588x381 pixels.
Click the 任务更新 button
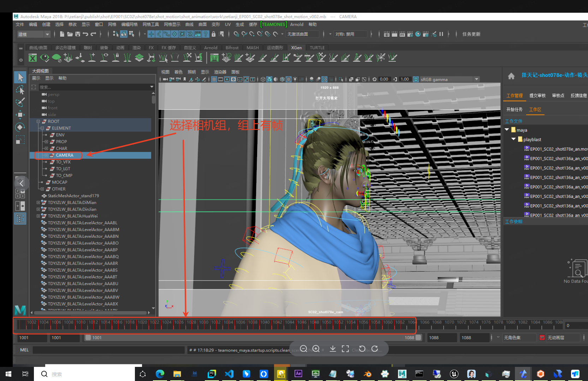pos(471,34)
